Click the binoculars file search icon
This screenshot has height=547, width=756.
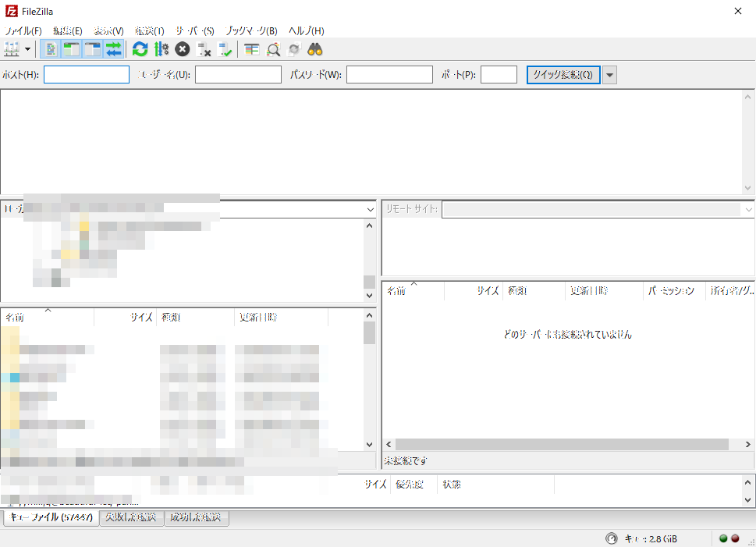click(315, 49)
